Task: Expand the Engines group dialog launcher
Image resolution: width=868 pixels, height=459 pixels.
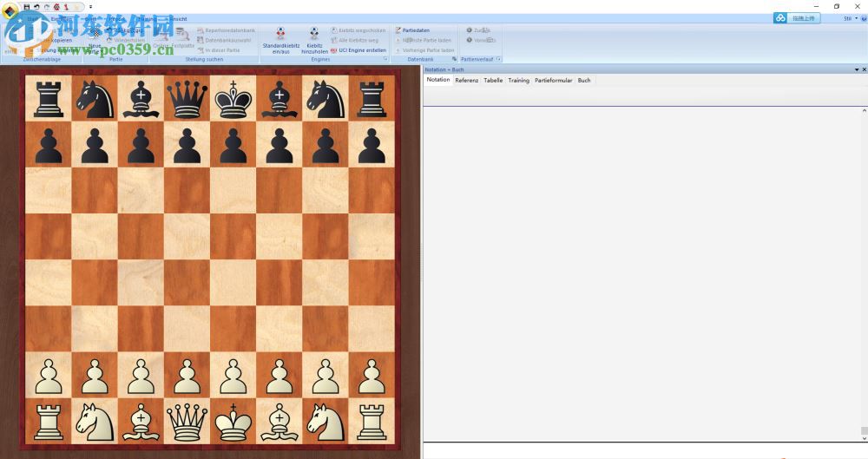Action: click(x=386, y=59)
